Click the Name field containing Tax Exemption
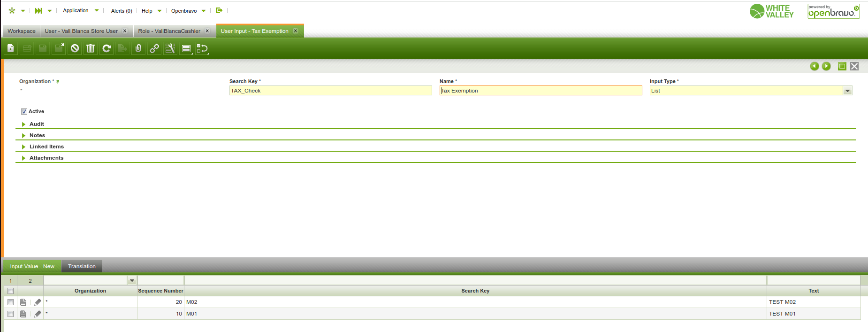 pyautogui.click(x=541, y=91)
